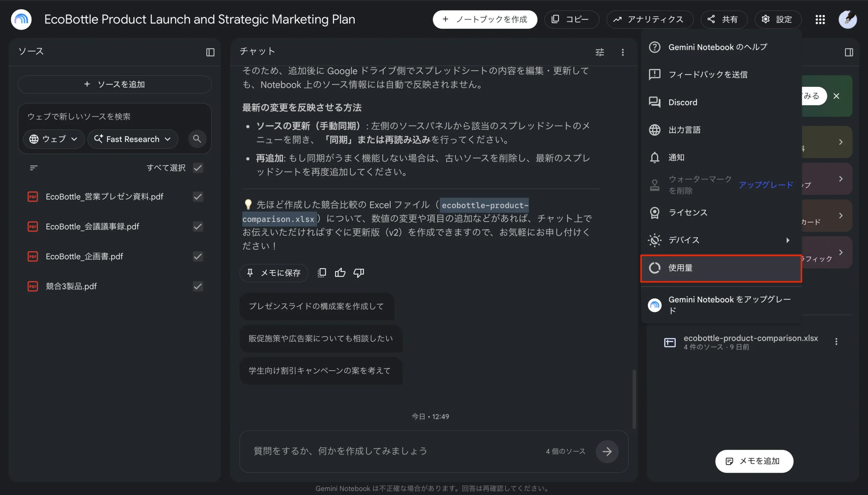Click the source search magnifier icon

[x=197, y=139]
